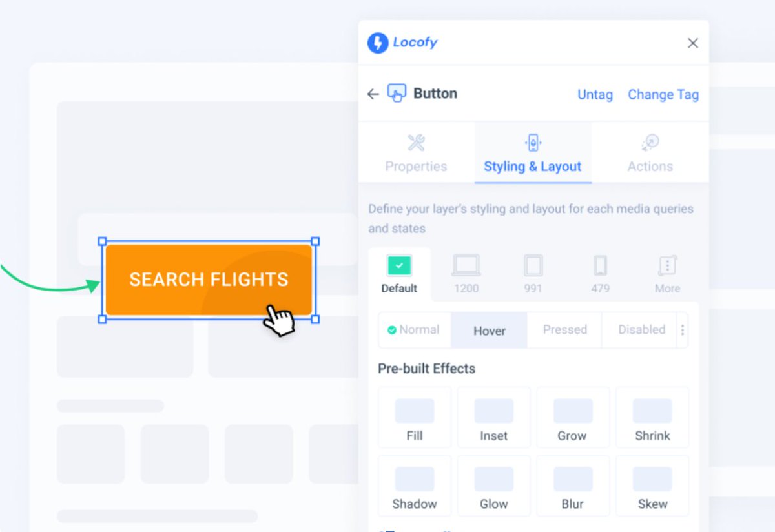This screenshot has width=775, height=532.
Task: Click the Locofy brand name text
Action: tap(415, 43)
